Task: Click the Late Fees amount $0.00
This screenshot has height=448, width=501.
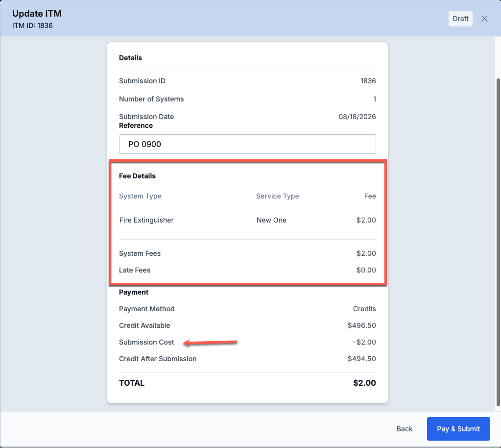Action: point(366,270)
